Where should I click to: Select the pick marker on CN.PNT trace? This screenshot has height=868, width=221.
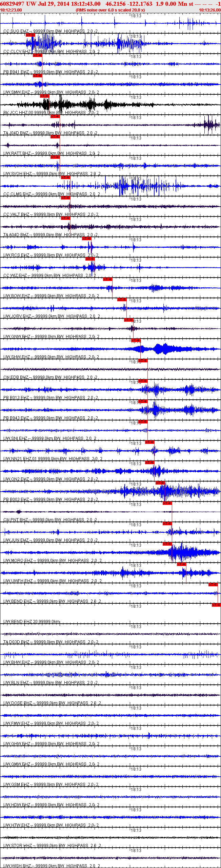[x=167, y=503]
